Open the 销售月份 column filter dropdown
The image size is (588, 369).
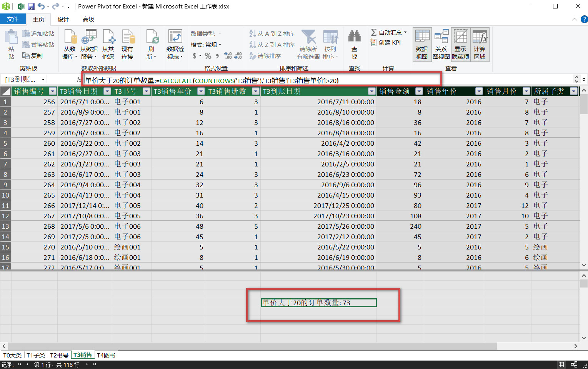point(526,91)
